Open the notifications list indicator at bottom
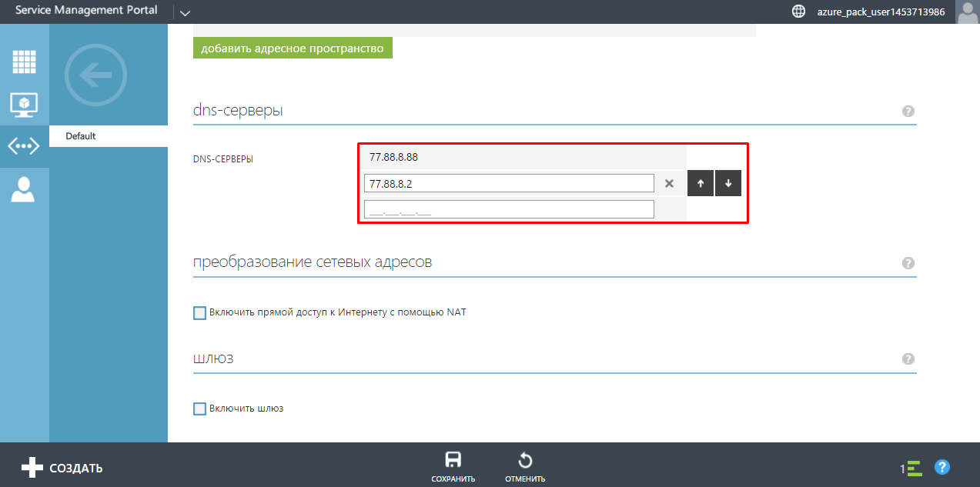 pos(911,468)
